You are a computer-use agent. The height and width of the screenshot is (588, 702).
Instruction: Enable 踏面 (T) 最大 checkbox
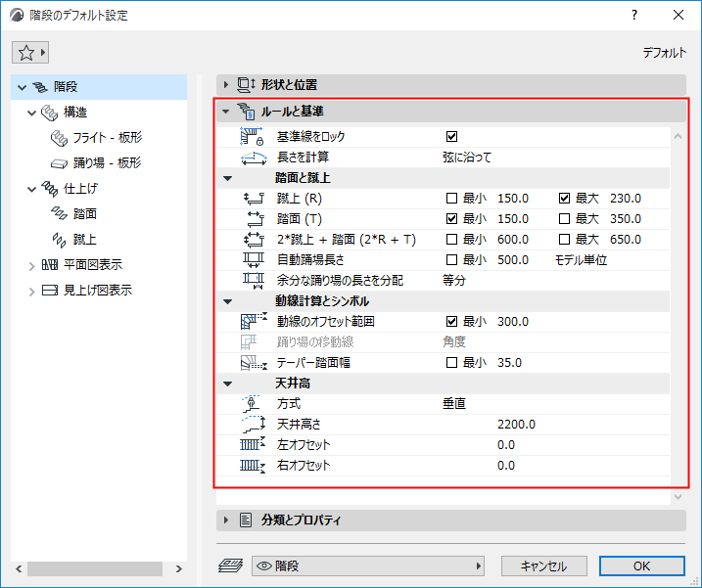(564, 219)
